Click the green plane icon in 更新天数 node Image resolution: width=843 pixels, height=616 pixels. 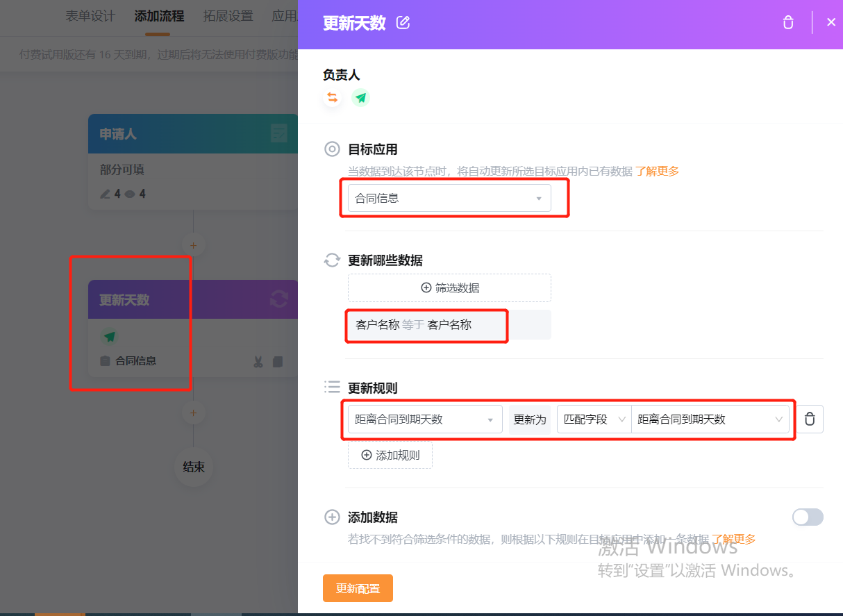(110, 337)
